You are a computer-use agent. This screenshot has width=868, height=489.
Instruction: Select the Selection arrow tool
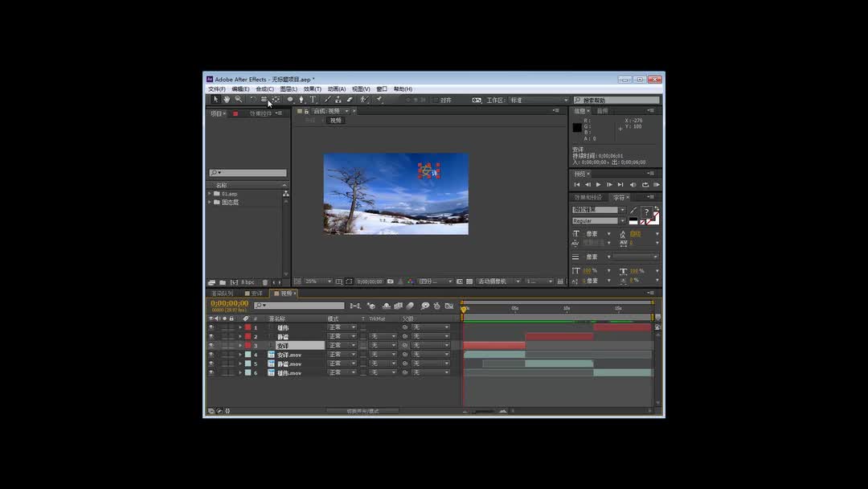215,100
